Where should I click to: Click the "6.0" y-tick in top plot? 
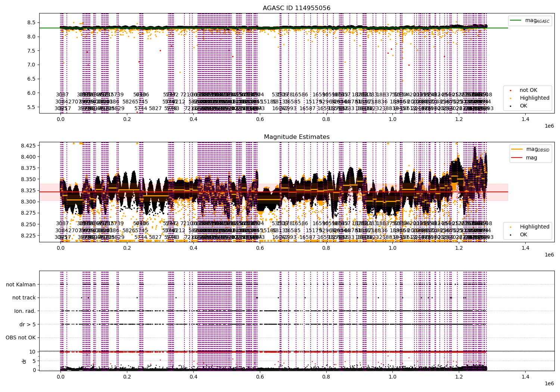(32, 93)
